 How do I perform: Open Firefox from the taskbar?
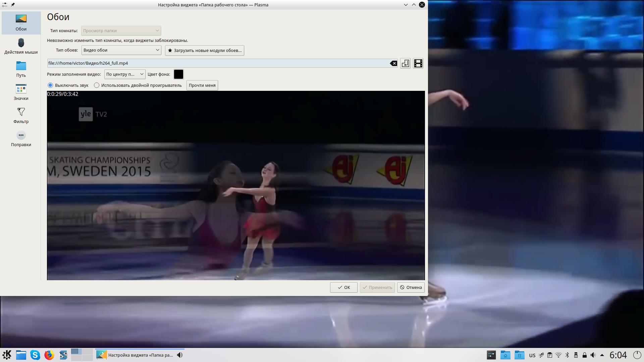pos(49,355)
